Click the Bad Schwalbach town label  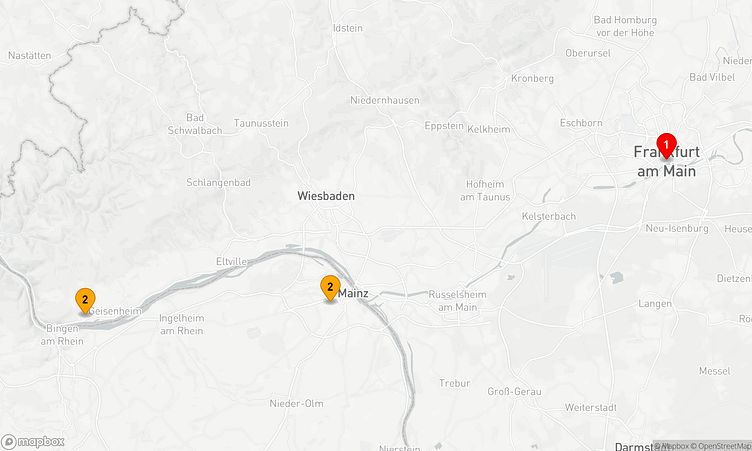195,124
